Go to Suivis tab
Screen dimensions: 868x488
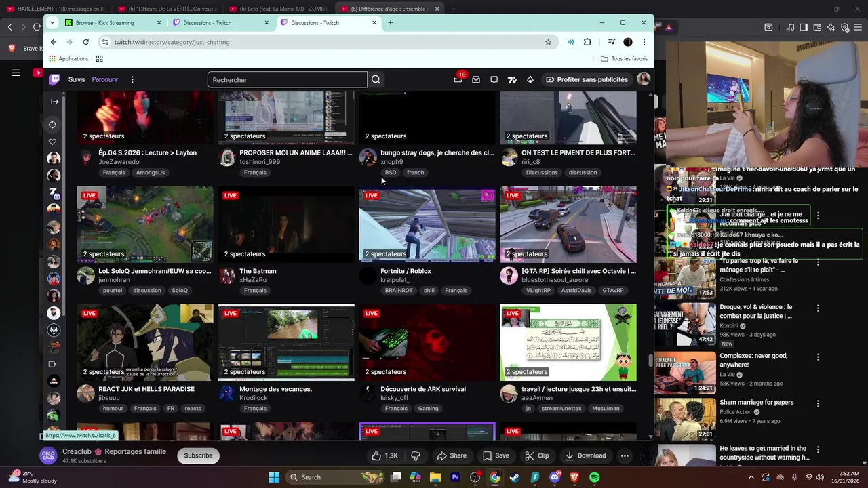coord(77,79)
